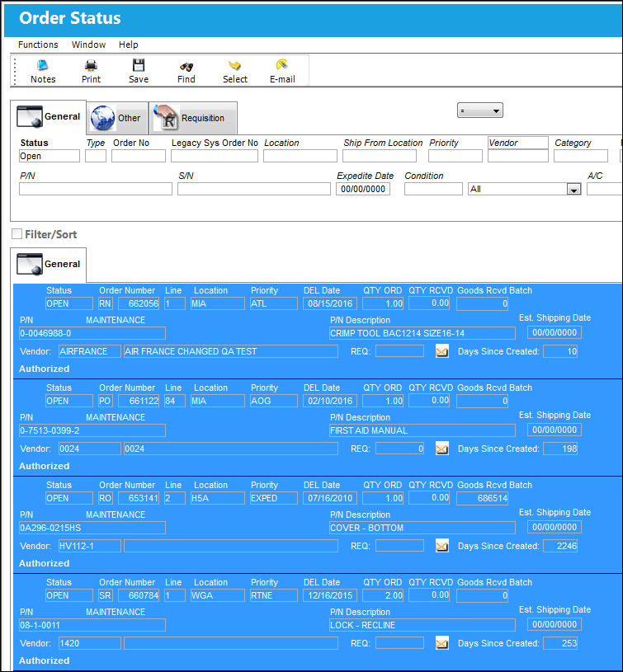
Task: Click the Print printer icon
Action: point(91,66)
